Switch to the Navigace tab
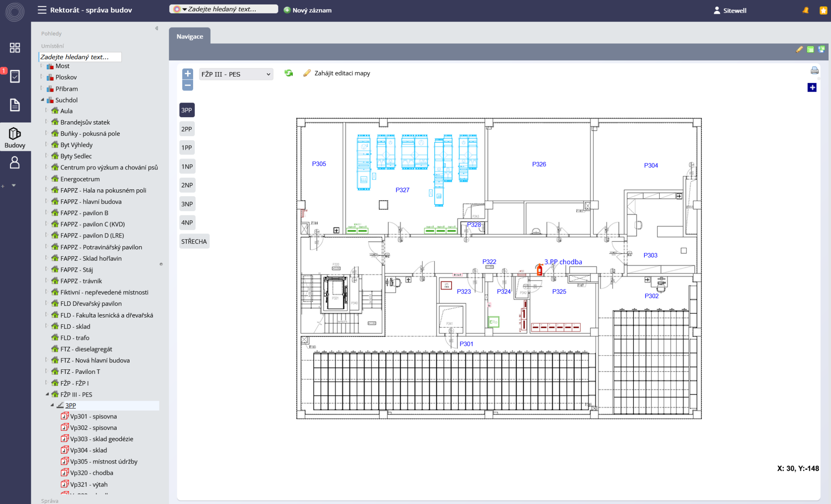This screenshot has height=504, width=831. pyautogui.click(x=189, y=36)
